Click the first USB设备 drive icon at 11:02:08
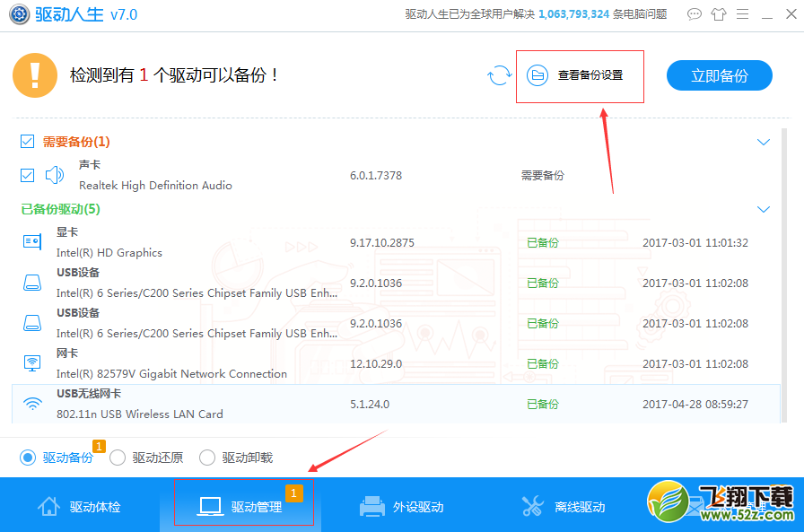 (32, 283)
